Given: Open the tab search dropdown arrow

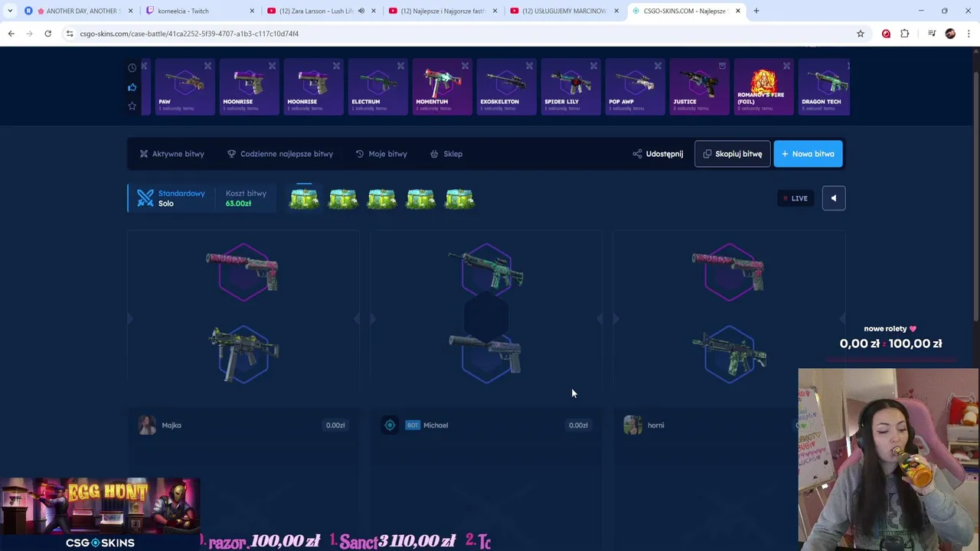Looking at the screenshot, I should click(x=9, y=11).
